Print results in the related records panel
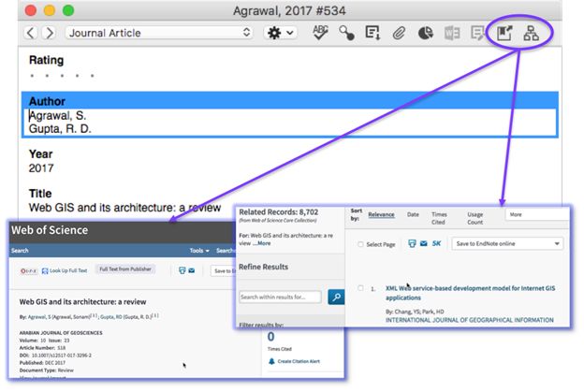Viewport: 584px width, 392px height. pos(412,244)
